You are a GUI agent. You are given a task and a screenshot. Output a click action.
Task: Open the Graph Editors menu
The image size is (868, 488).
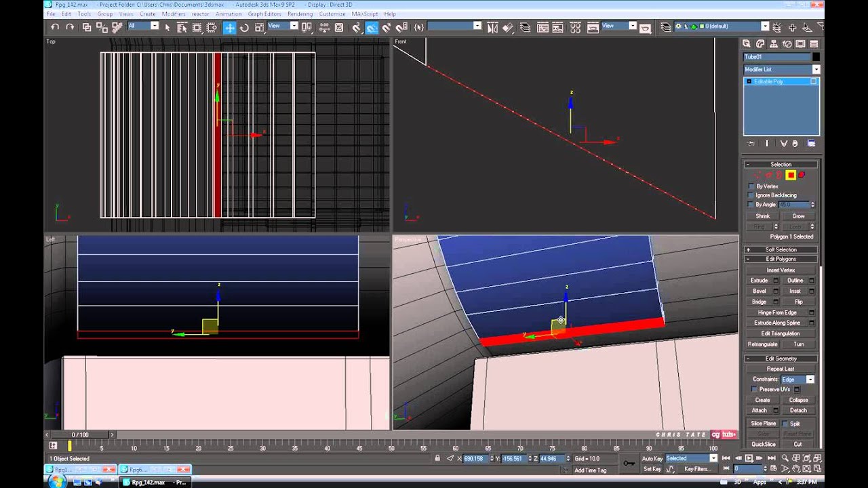pyautogui.click(x=264, y=14)
